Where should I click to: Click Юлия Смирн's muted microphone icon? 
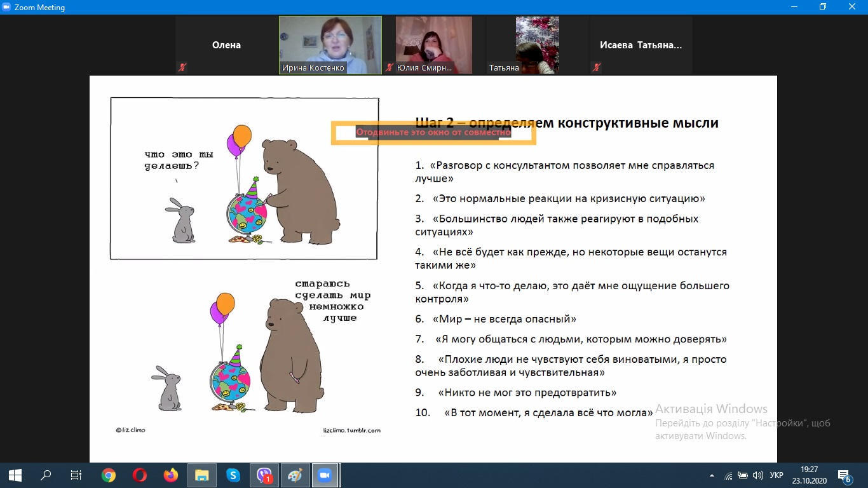[x=390, y=67]
